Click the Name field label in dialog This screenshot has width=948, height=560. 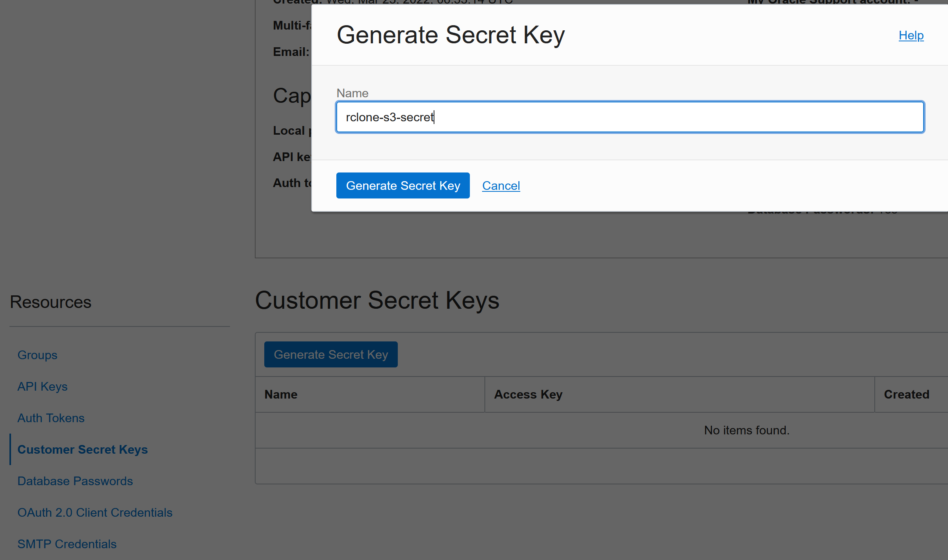[352, 93]
